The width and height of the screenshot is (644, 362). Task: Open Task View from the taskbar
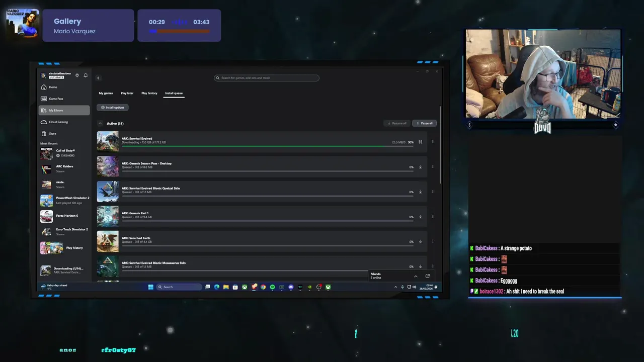pos(207,287)
